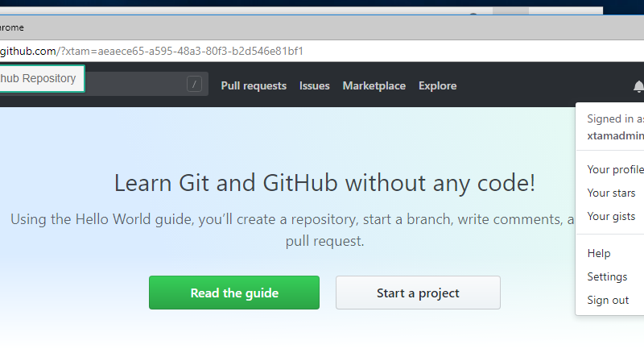The height and width of the screenshot is (353, 644).
Task: Select Explore in the top navigation
Action: click(437, 86)
